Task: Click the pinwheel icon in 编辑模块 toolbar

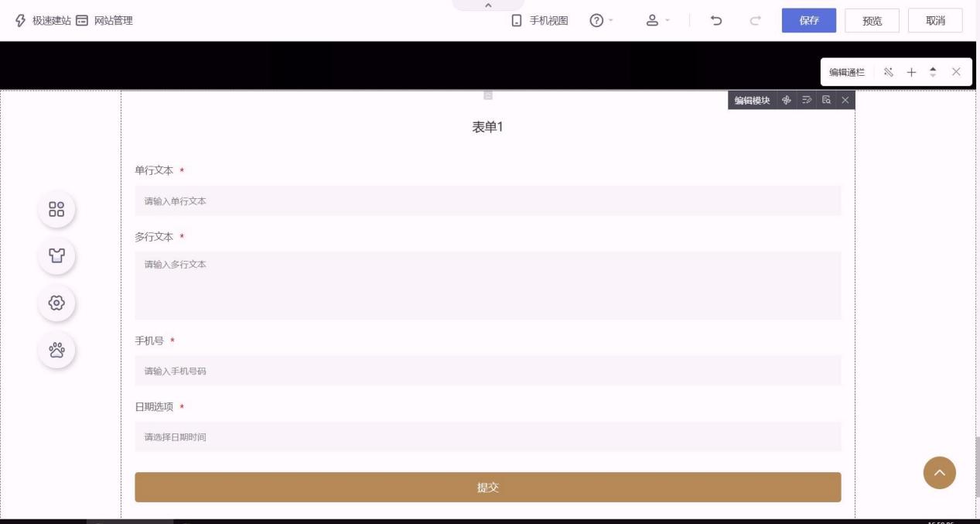Action: click(786, 100)
